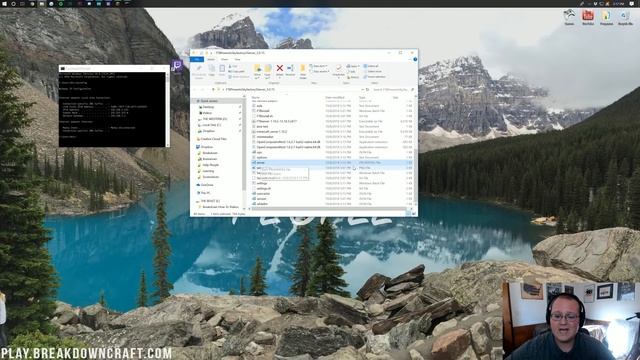Click the Paste icon in ribbon
Screen dimensions: 640x360
click(222, 70)
